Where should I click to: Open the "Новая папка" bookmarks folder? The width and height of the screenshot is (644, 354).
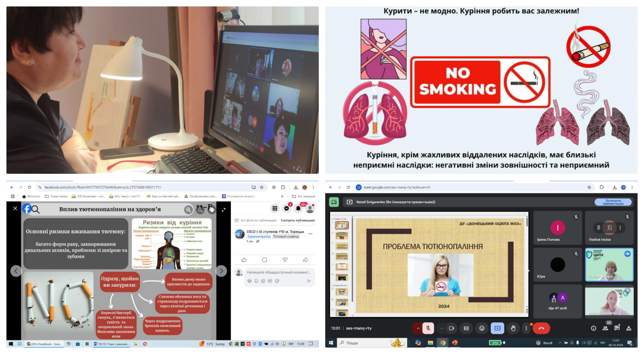tap(56, 196)
